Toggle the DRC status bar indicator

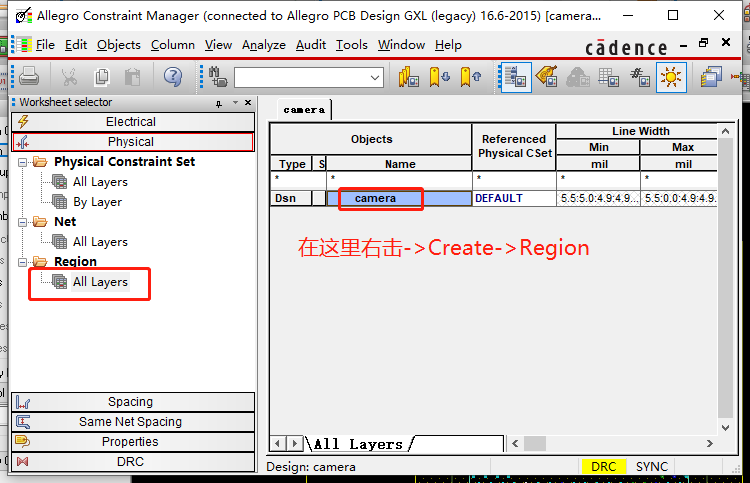tap(604, 467)
